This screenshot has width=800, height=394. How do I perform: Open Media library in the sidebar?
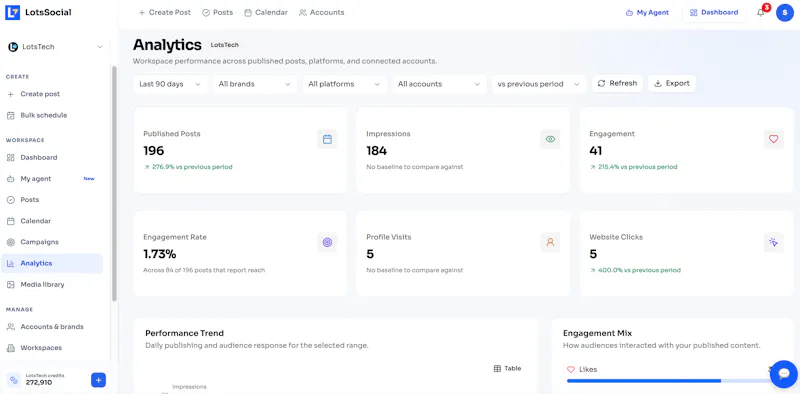pyautogui.click(x=52, y=284)
